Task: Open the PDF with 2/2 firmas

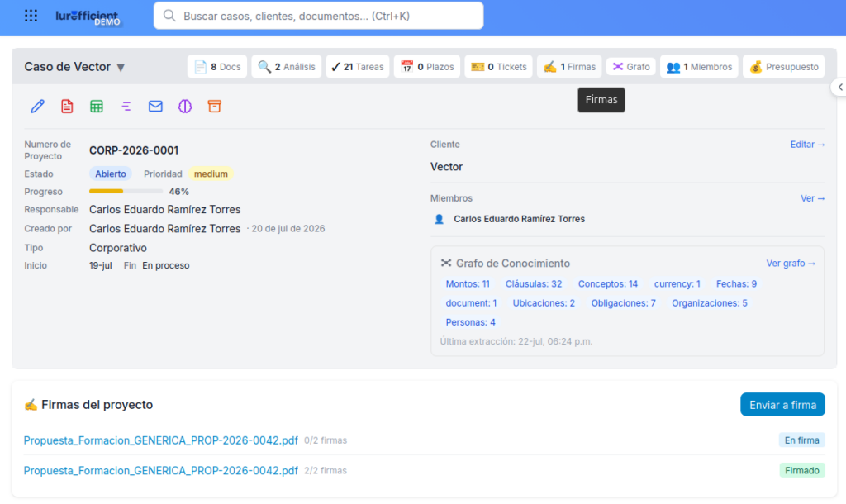Action: (x=161, y=471)
